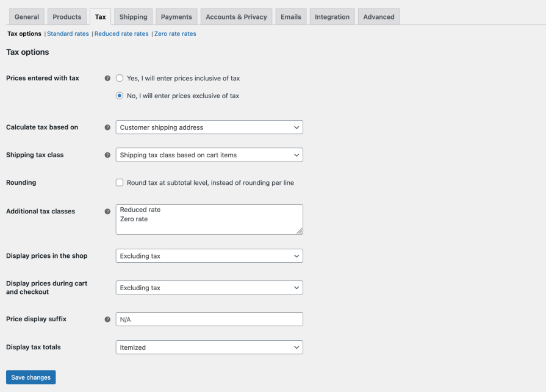The image size is (546, 392).
Task: Select 'Yes, I will enter prices inclusive of tax'
Action: coord(120,78)
